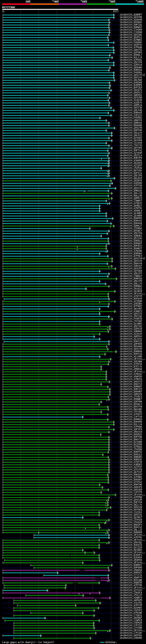Viewport: 146px width, 644px height.
Task: Open the UniRef100_Q9SCV0-2 entry
Action: 132,75
